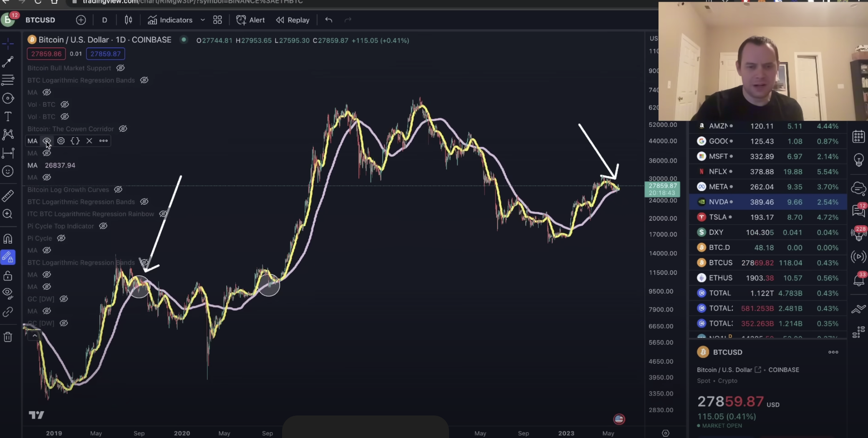Select the ruler measure tool
868x438 pixels.
click(8, 196)
